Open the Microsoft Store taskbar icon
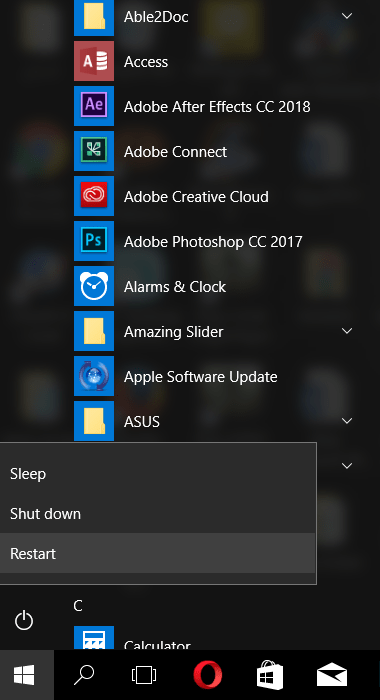This screenshot has width=380, height=700. [x=270, y=675]
